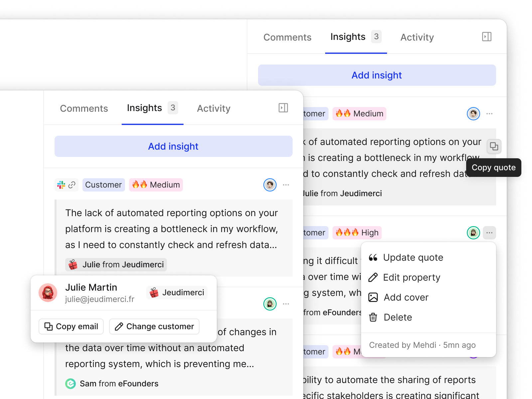Image resolution: width=532 pixels, height=399 pixels.
Task: Select Update quote from the context menu
Action: point(413,258)
